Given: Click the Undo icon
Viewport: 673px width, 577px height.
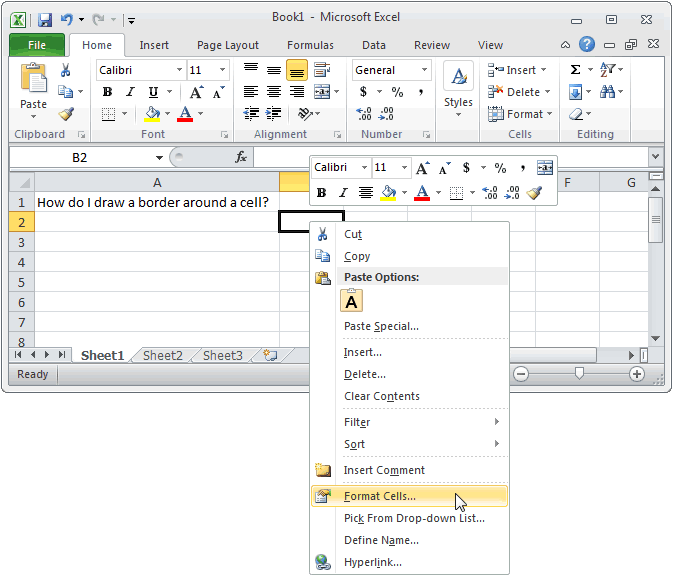Looking at the screenshot, I should [67, 19].
